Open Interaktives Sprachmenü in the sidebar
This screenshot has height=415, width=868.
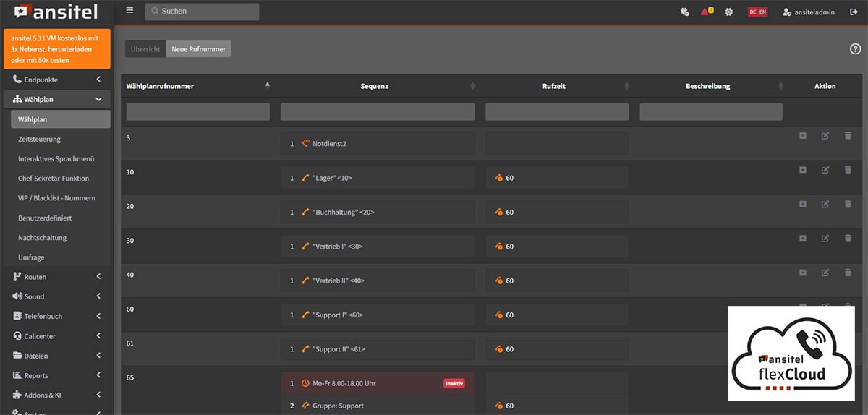point(61,158)
